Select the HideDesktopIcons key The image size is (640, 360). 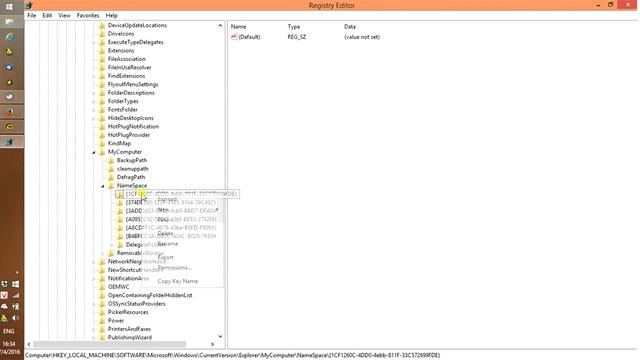tap(131, 118)
